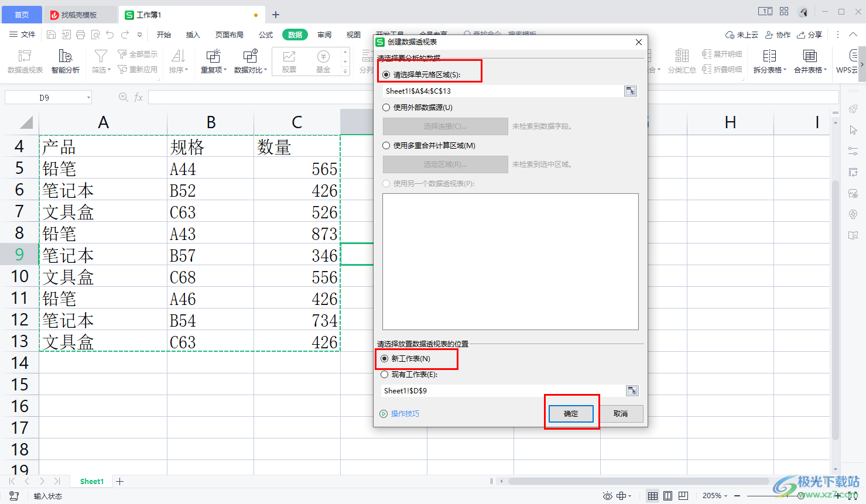Click the 全部显示 show all filter icon
Screen dimensions: 866x504
138,54
